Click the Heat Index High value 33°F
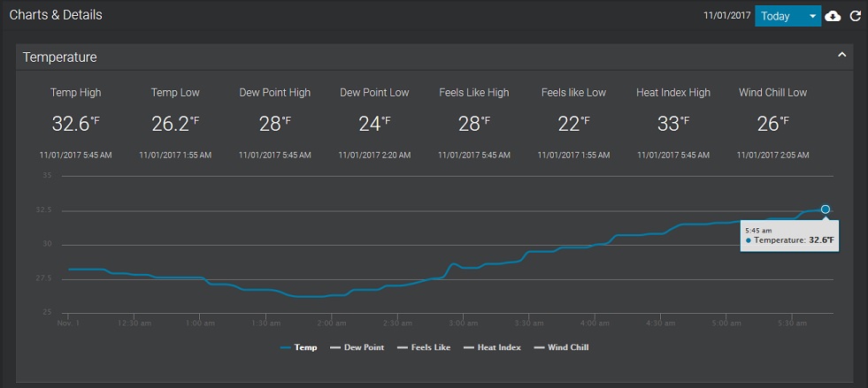This screenshot has height=388, width=868. coord(673,124)
